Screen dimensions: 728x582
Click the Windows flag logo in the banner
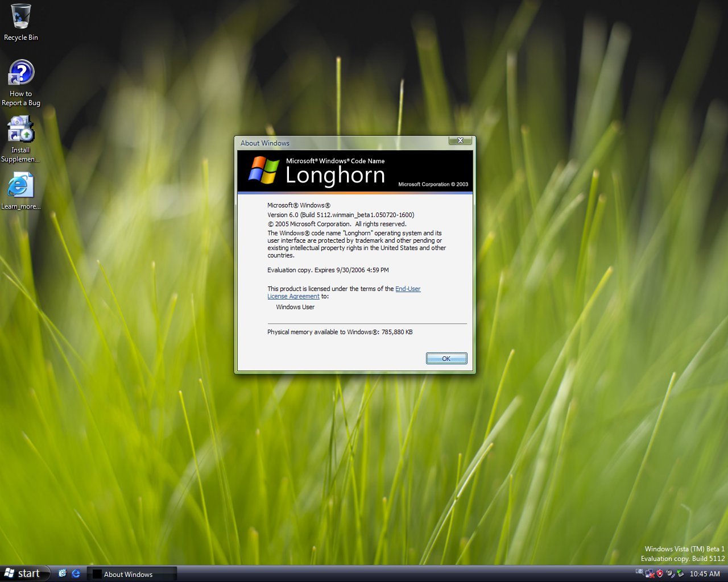tap(264, 171)
